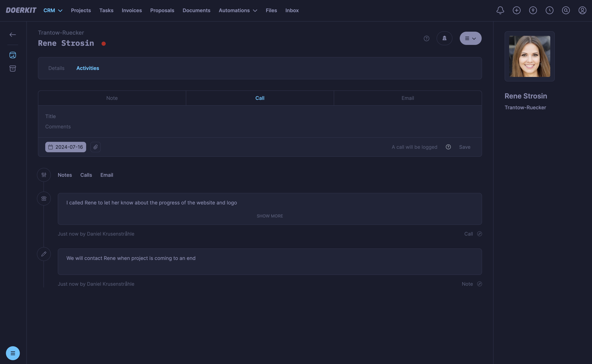
Task: Click SHOW MORE on the call entry
Action: point(270,216)
